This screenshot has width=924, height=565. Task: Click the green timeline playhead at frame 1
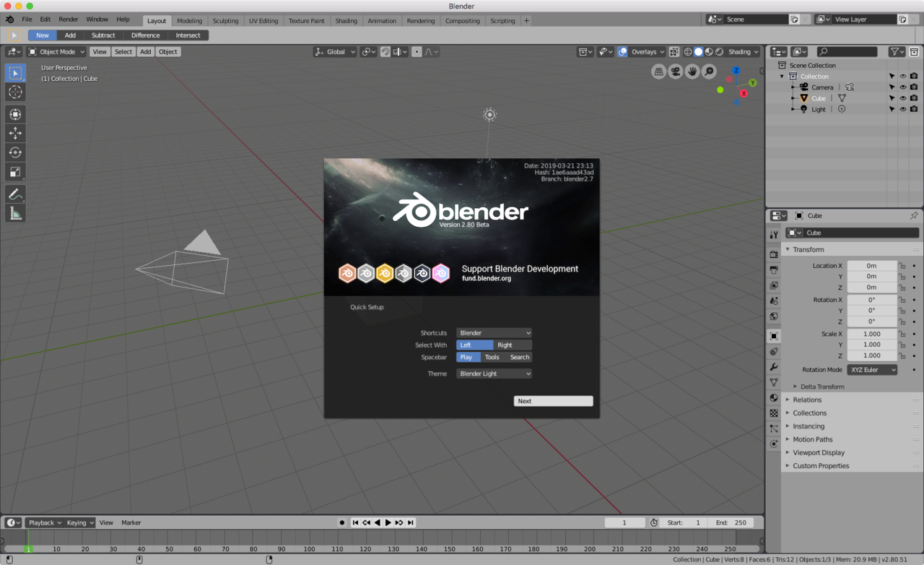(29, 549)
